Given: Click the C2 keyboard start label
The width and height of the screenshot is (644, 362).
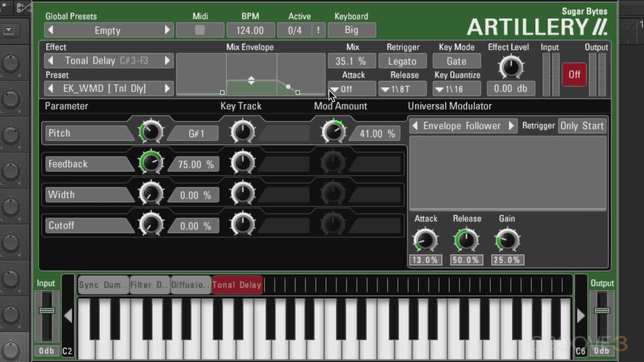Looking at the screenshot, I should [67, 351].
